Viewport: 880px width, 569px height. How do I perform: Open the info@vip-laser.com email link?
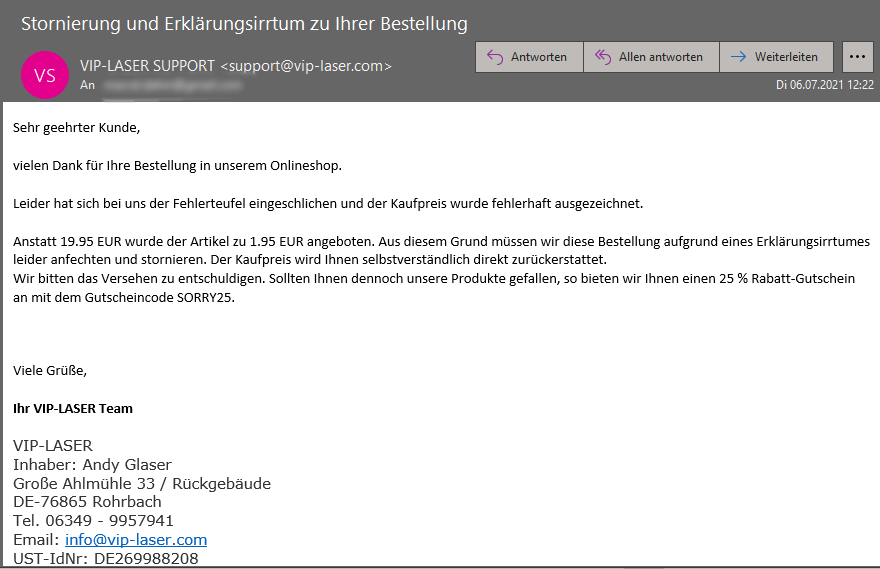pos(136,539)
